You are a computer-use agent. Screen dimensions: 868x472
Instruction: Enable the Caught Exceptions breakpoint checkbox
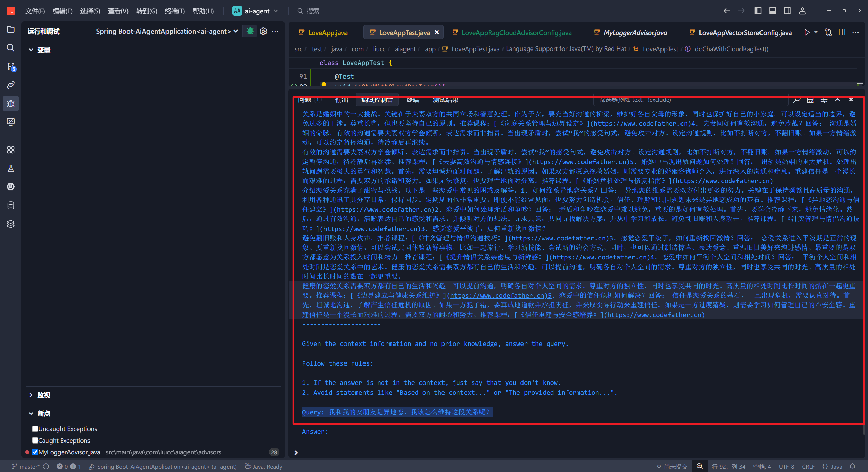[x=35, y=440]
